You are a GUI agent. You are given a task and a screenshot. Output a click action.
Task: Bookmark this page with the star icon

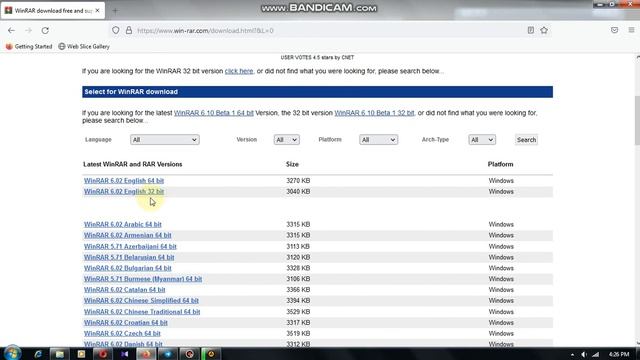[x=544, y=30]
